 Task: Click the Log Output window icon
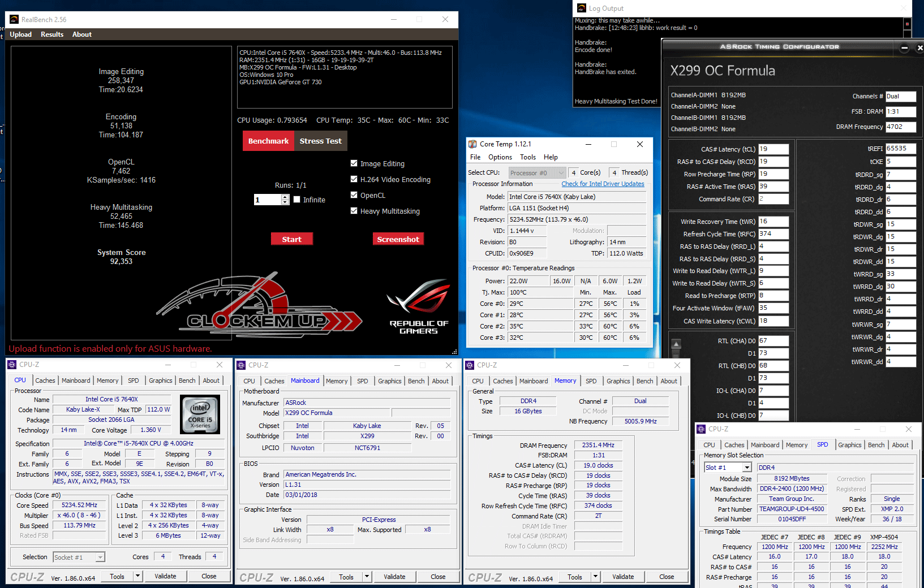coord(581,8)
